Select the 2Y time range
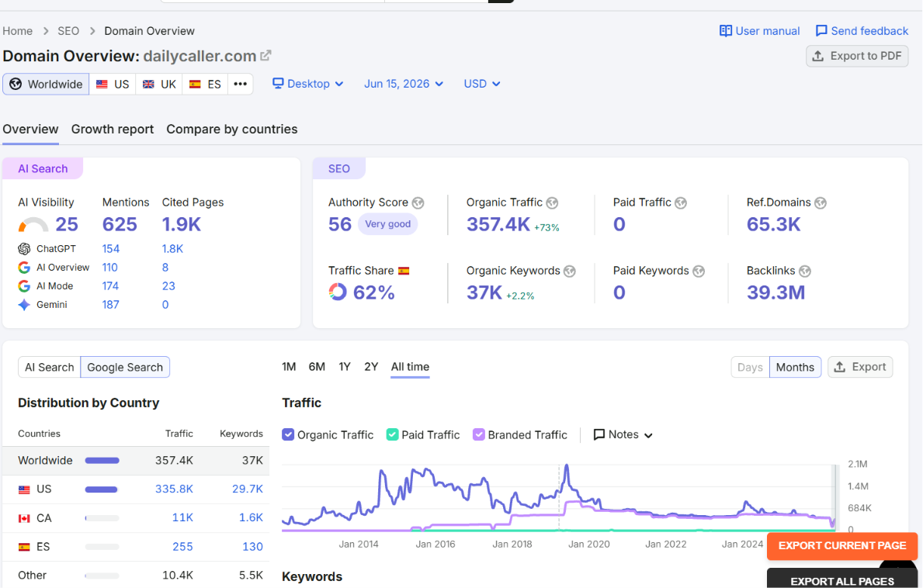The image size is (923, 588). [371, 367]
